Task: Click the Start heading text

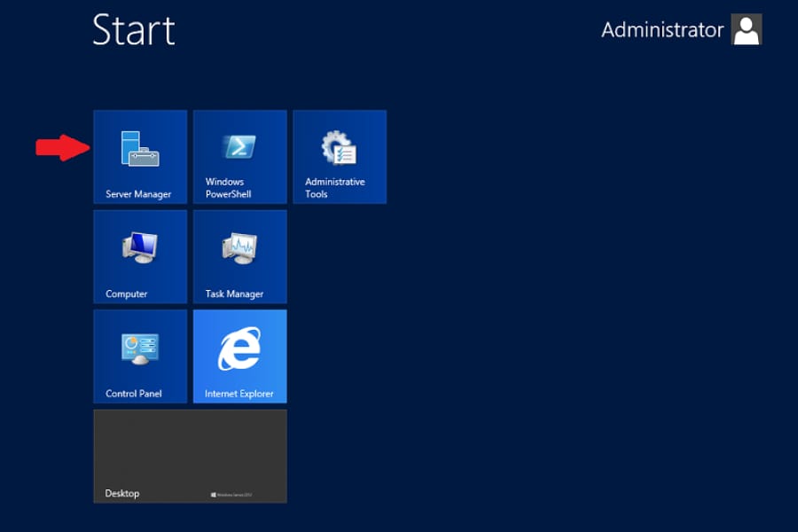Action: (x=134, y=30)
